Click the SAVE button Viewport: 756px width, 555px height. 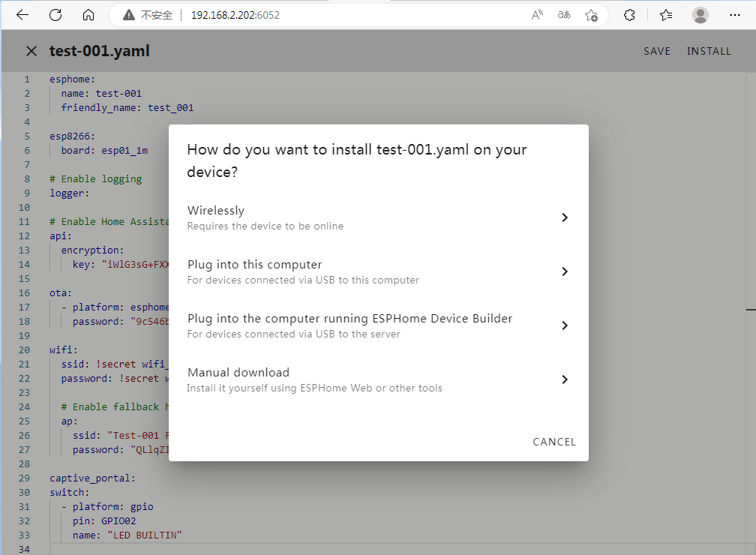(657, 51)
